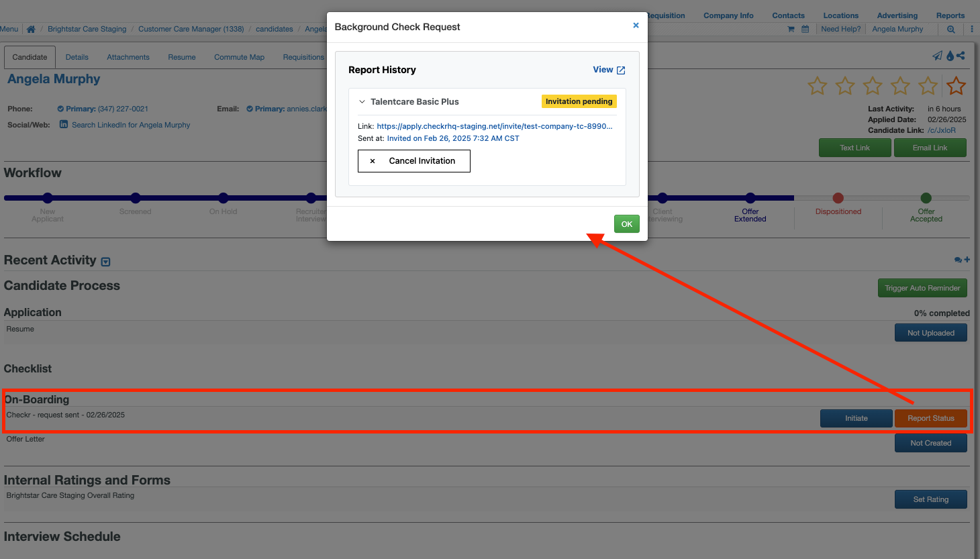
Task: Set rating with the fifth gold star
Action: [928, 86]
